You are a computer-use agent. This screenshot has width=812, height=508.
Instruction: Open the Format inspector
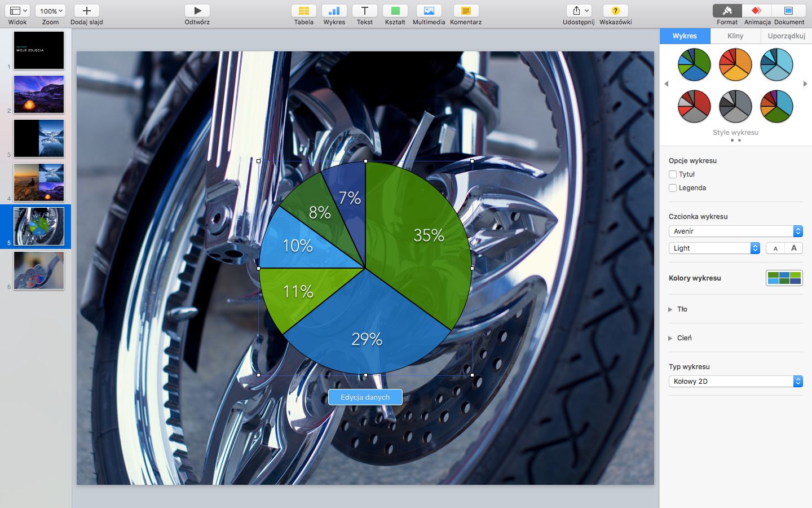pos(727,11)
